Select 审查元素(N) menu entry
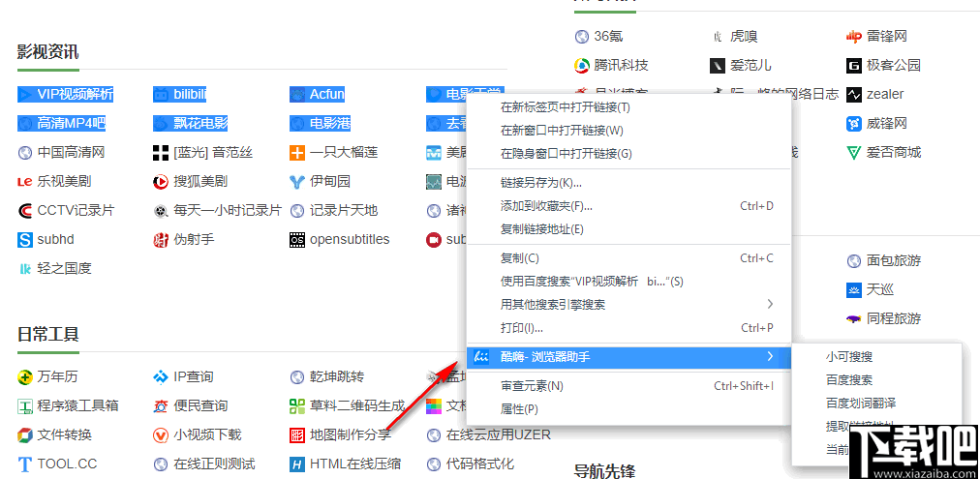This screenshot has height=479, width=980. pyautogui.click(x=628, y=386)
